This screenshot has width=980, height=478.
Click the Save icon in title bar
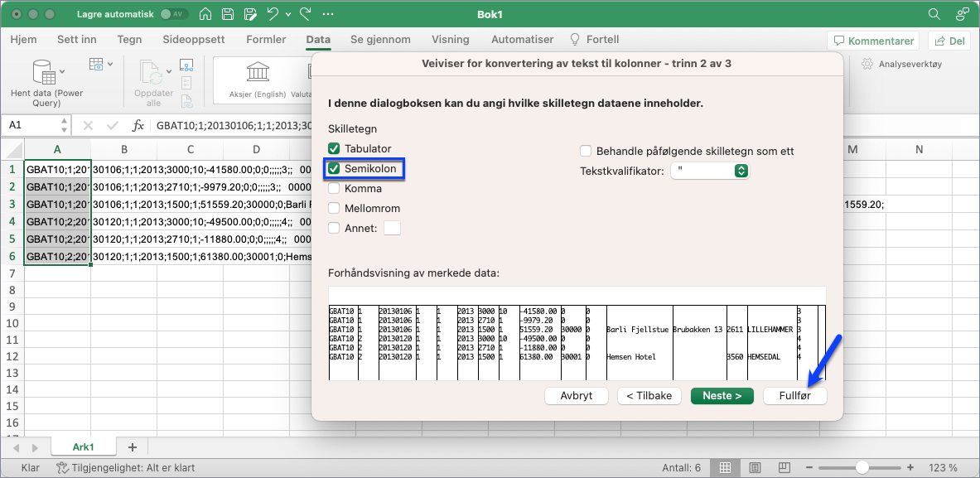pos(228,14)
